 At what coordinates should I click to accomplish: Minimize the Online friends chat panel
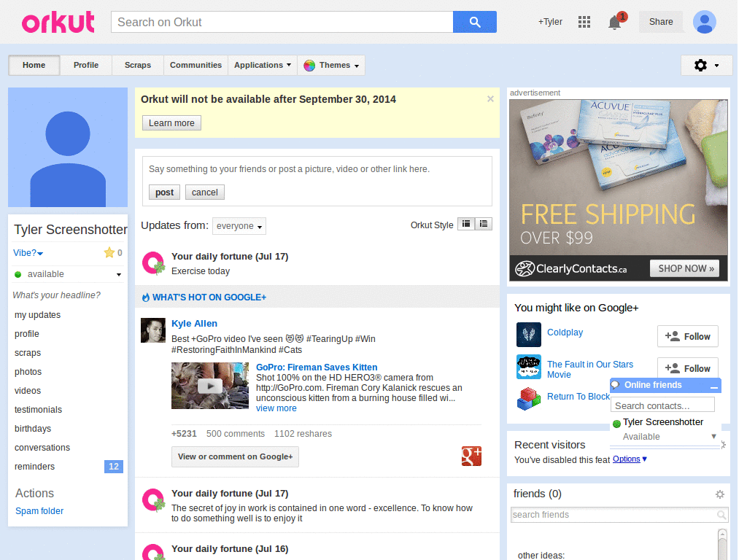tap(713, 386)
